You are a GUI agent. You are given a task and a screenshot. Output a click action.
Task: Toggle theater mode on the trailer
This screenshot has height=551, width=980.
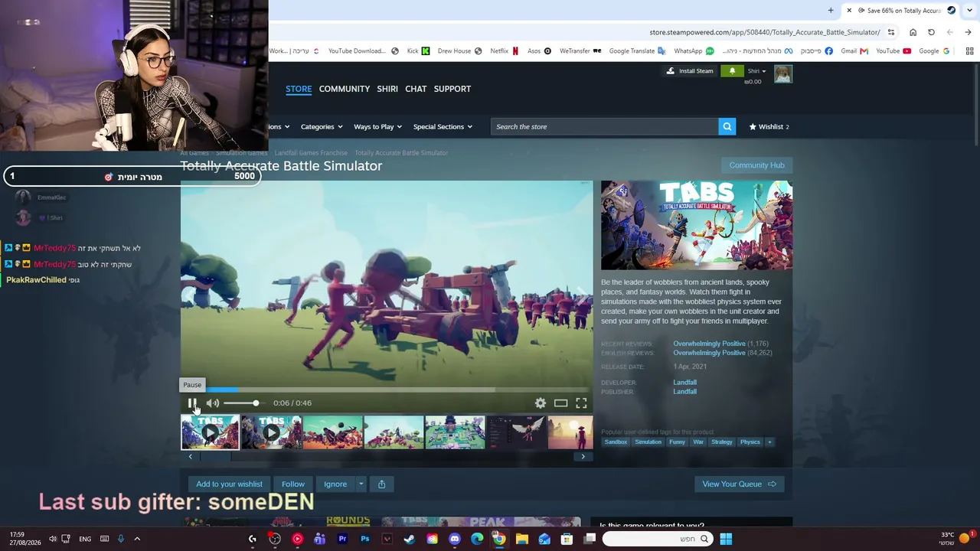point(561,403)
